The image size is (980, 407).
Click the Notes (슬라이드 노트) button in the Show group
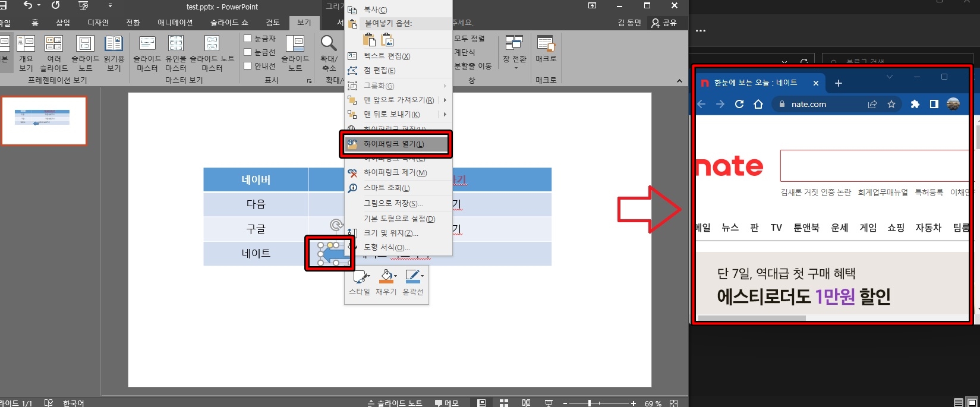tap(295, 53)
